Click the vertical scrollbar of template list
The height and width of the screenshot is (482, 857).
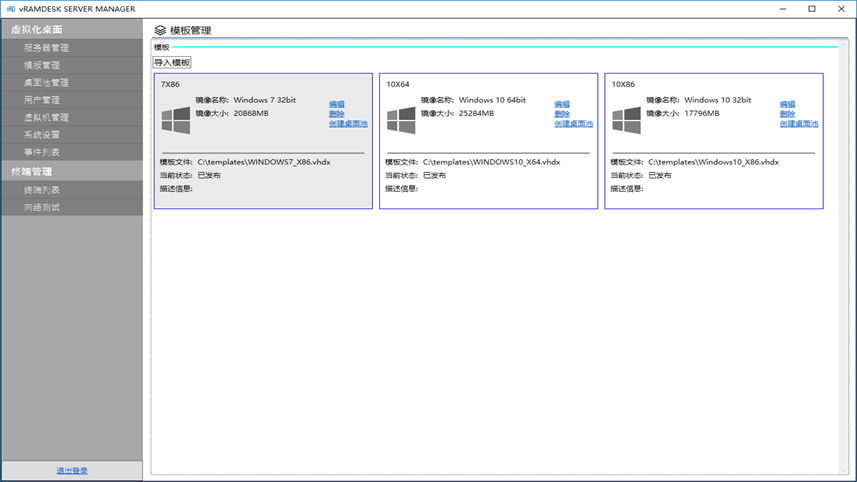pos(843,257)
